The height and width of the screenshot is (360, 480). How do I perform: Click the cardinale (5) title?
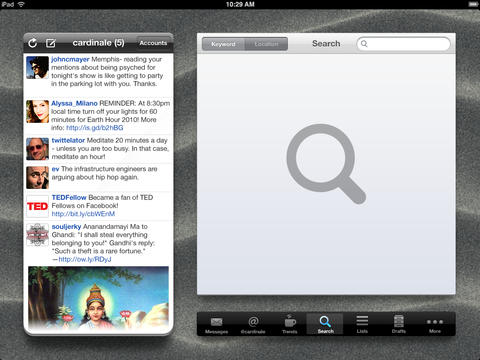click(98, 43)
